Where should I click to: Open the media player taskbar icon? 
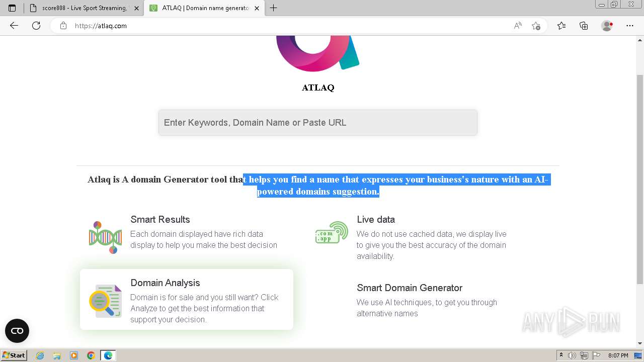(74, 355)
